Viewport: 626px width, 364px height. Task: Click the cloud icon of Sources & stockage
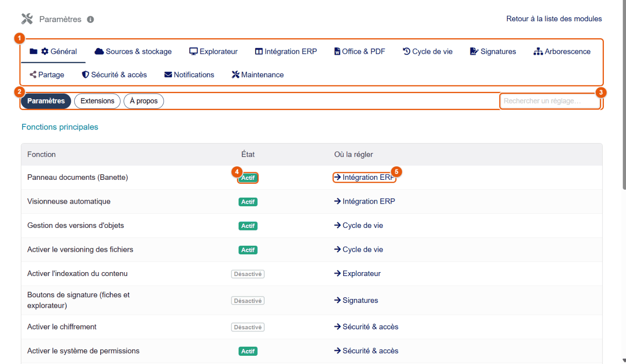point(99,52)
